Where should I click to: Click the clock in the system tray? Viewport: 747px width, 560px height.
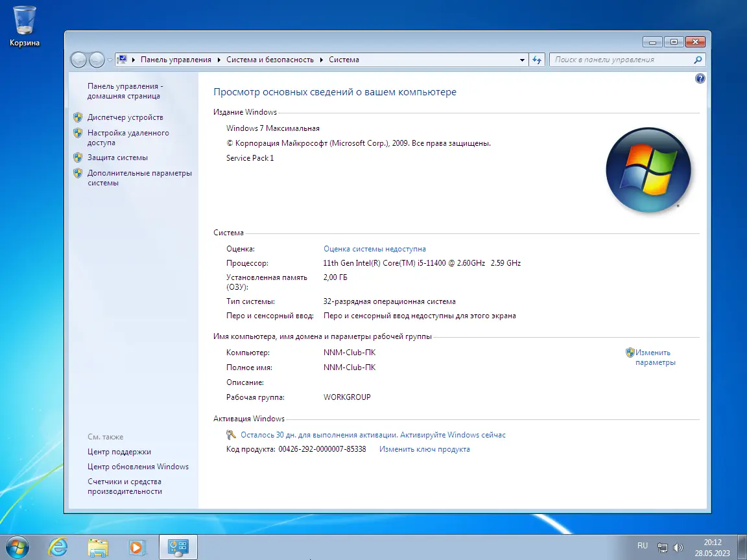[712, 546]
